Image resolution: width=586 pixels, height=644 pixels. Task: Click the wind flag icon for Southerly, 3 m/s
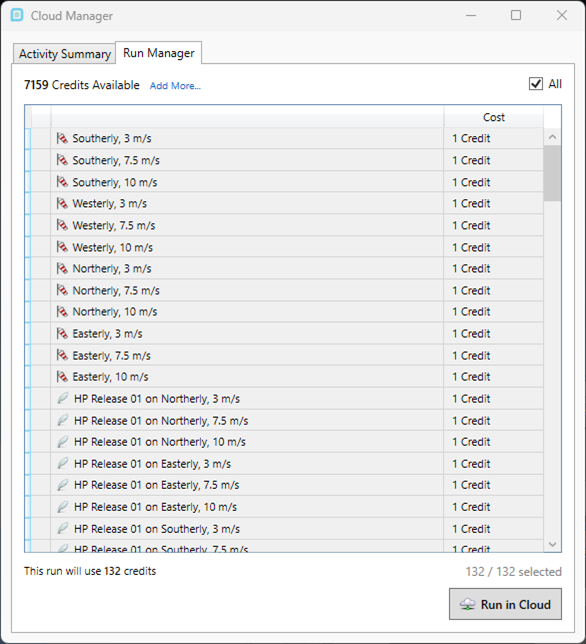click(62, 138)
